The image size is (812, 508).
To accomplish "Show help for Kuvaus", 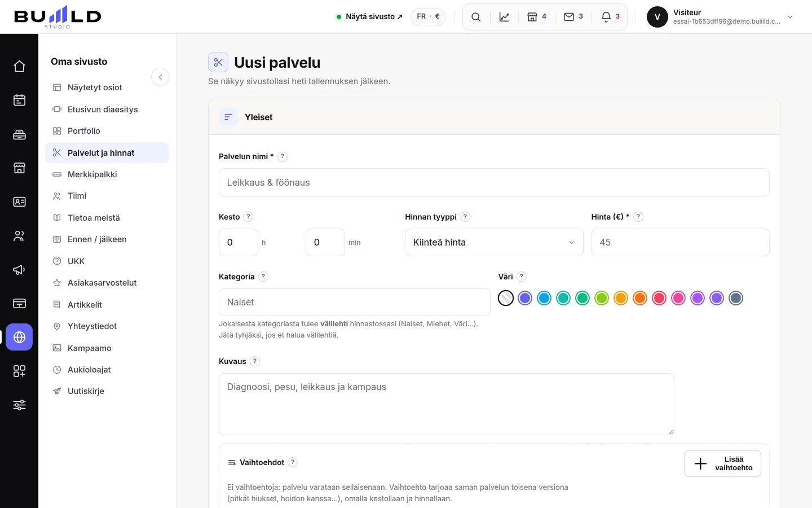I will click(x=255, y=361).
